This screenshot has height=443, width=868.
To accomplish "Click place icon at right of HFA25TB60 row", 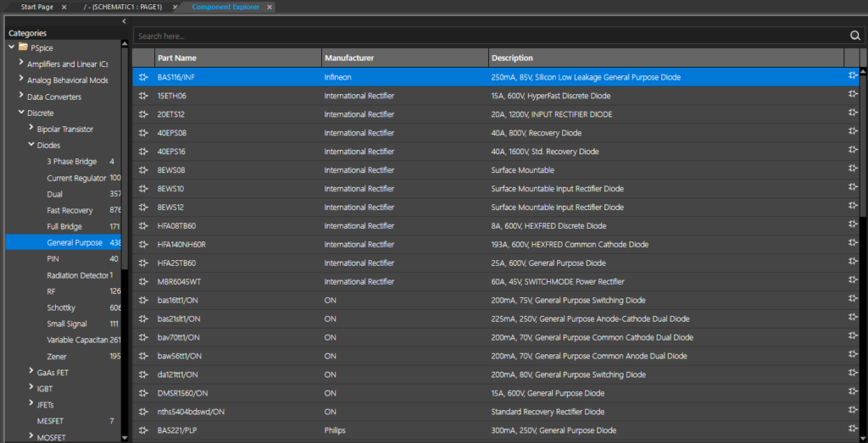I will (853, 261).
